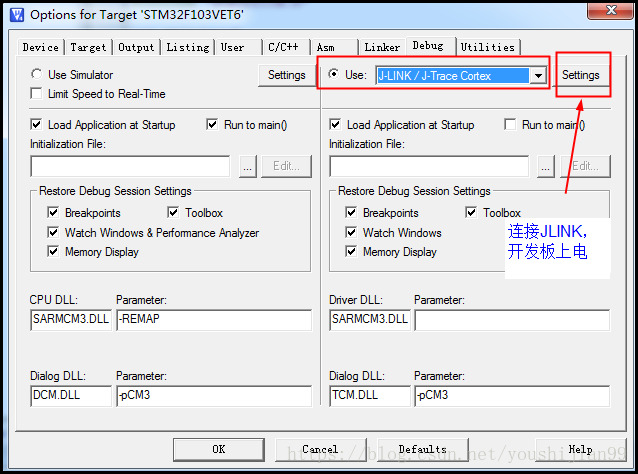The image size is (638, 474).
Task: Open the Linker tab
Action: (x=382, y=47)
